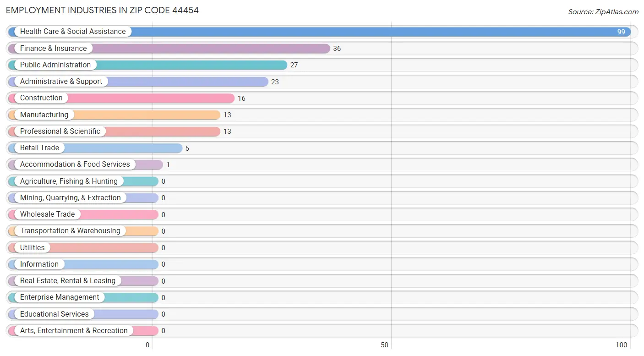The image size is (644, 356).
Task: Select the Manufacturing label
Action: pos(44,115)
